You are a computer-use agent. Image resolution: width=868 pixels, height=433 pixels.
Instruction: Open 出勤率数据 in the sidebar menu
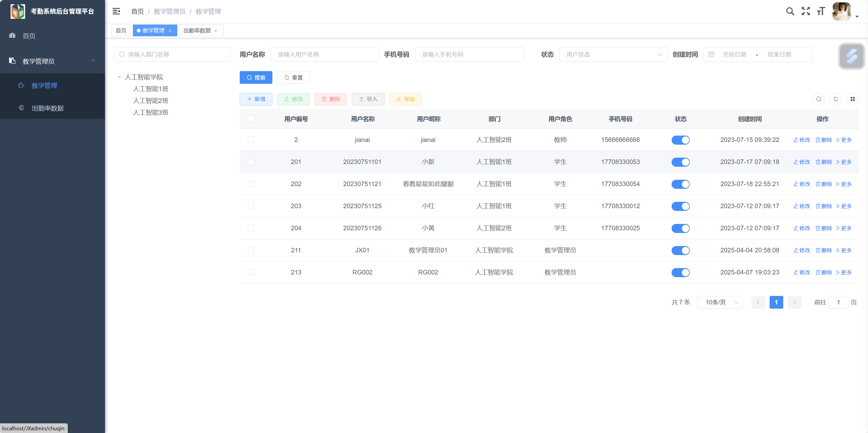click(x=48, y=108)
